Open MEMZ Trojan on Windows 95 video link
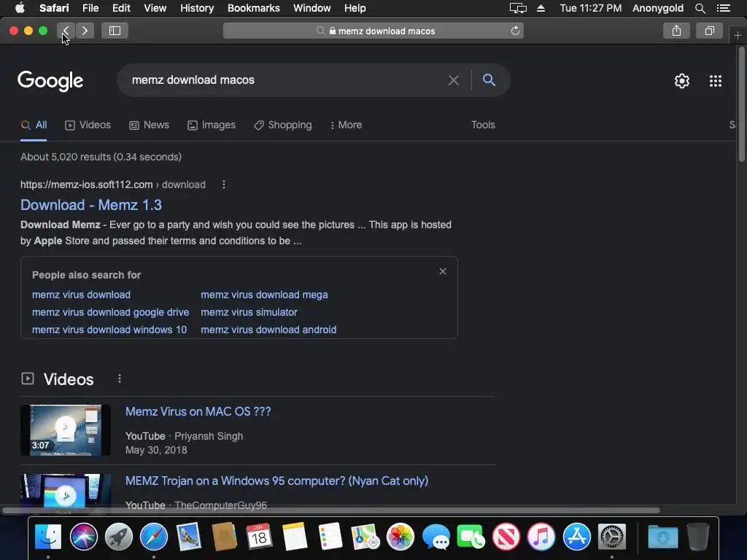 coord(276,481)
